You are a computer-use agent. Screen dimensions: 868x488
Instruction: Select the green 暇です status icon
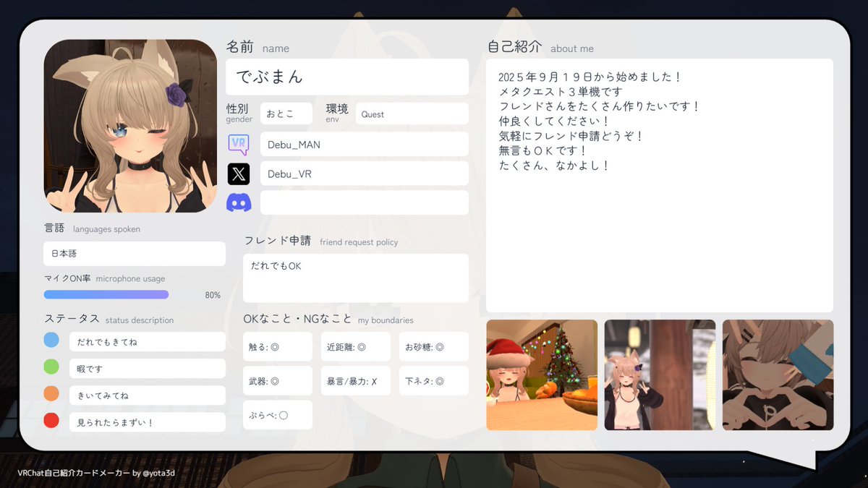tap(51, 366)
